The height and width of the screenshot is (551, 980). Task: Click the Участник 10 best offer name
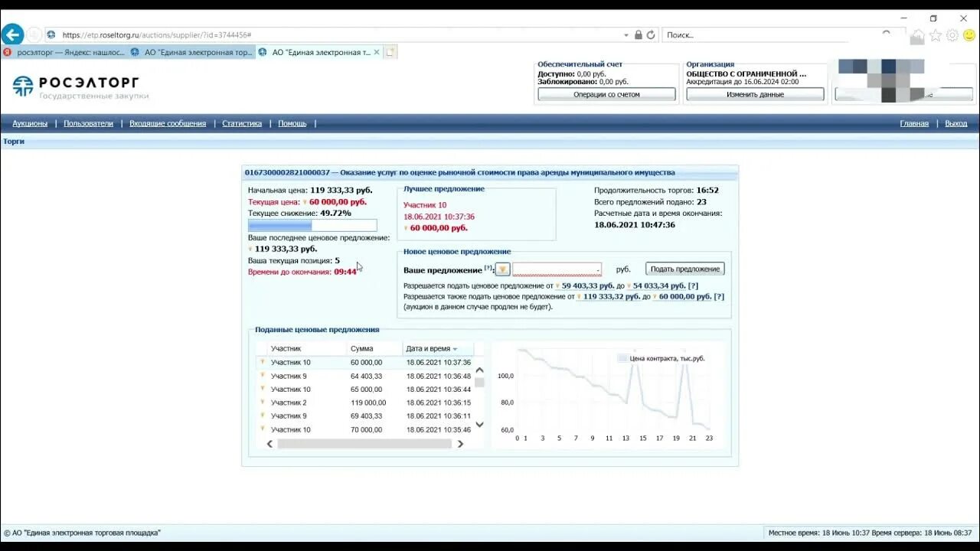tap(425, 205)
